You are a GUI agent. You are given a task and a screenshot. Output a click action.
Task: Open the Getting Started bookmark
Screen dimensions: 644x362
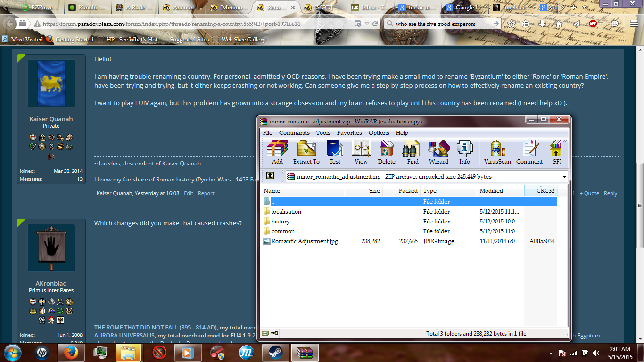(71, 40)
